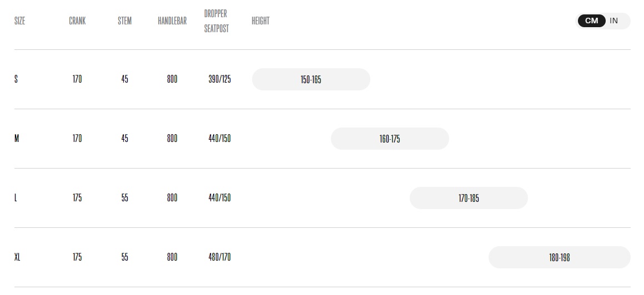
Task: Click the STEM column header
Action: 125,21
